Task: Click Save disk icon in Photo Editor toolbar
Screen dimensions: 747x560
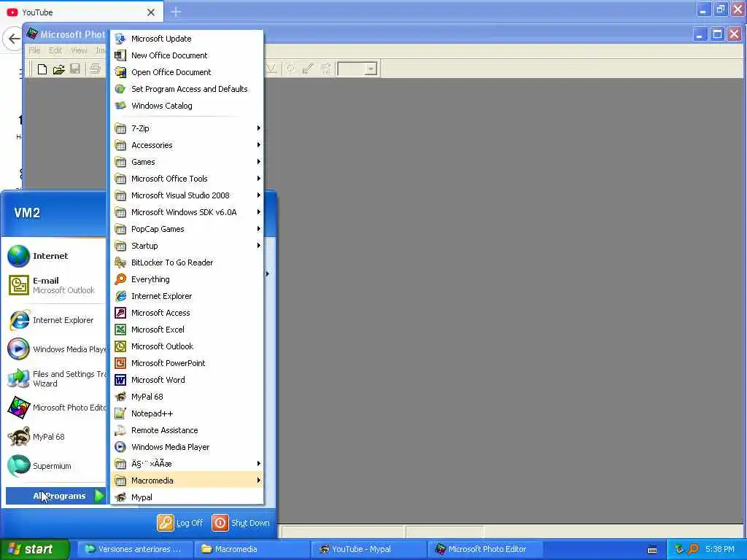Action: [x=75, y=69]
